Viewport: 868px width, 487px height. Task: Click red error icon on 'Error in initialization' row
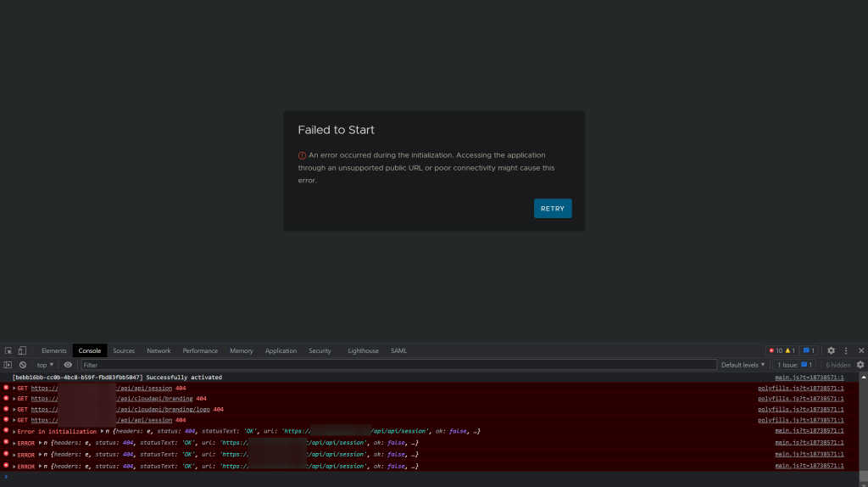(x=6, y=430)
